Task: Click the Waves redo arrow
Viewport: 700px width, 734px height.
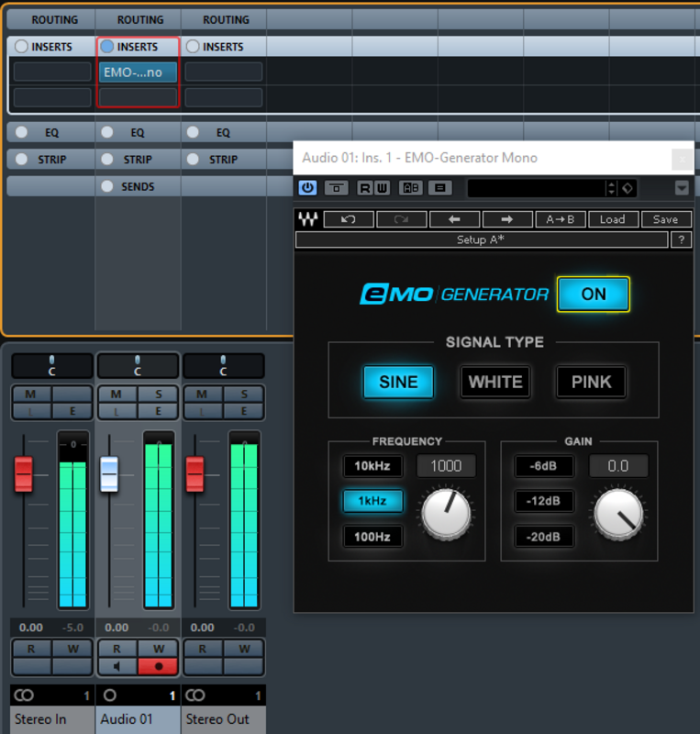Action: click(401, 219)
